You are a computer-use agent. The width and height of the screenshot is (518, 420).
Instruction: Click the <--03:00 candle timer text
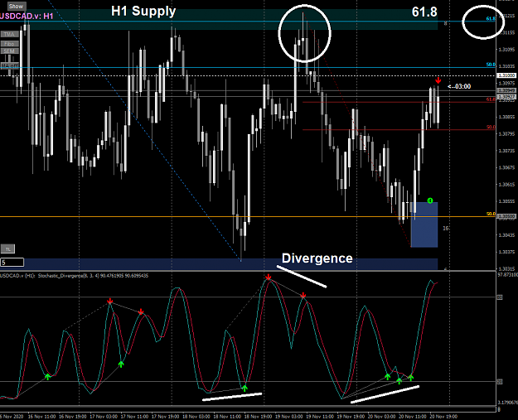[x=459, y=86]
